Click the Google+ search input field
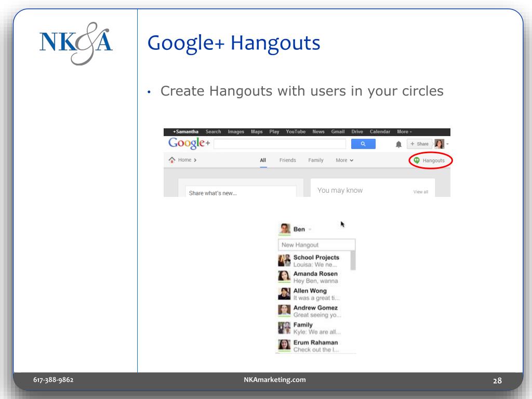Image resolution: width=532 pixels, height=399 pixels. coord(280,144)
